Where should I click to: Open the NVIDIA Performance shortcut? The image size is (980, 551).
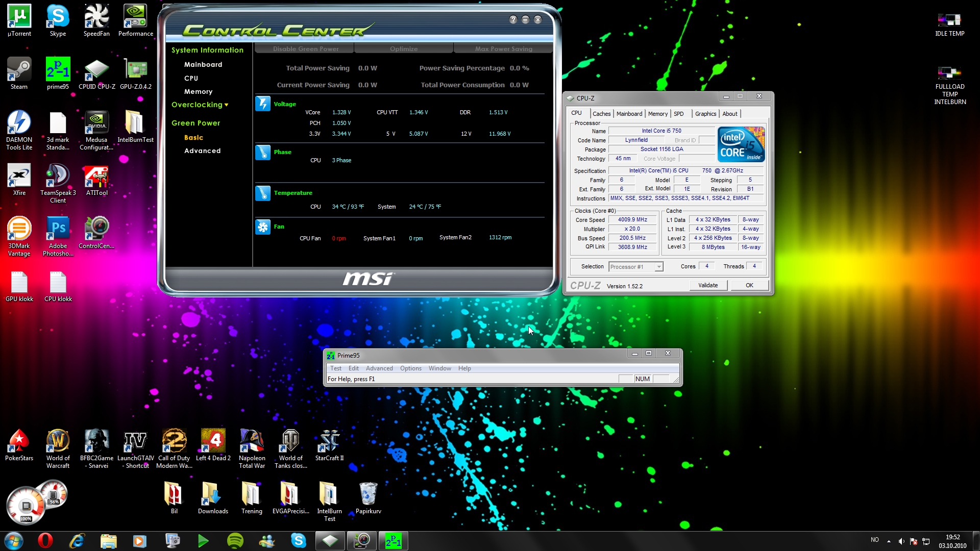pyautogui.click(x=135, y=20)
